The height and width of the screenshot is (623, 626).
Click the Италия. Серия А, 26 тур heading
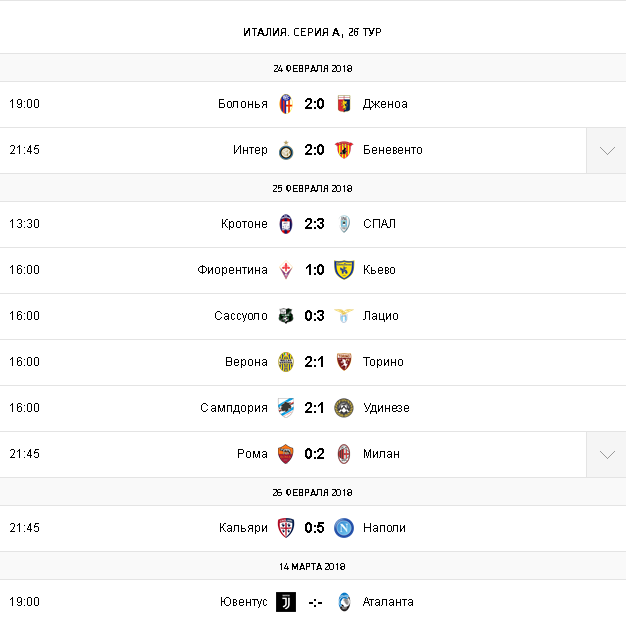[x=312, y=32]
